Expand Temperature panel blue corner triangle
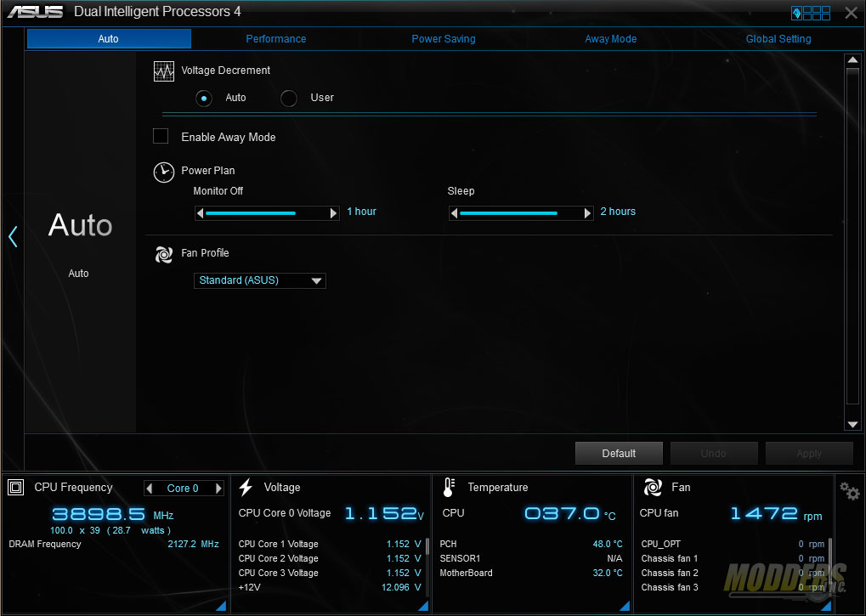This screenshot has height=616, width=866. tap(625, 606)
